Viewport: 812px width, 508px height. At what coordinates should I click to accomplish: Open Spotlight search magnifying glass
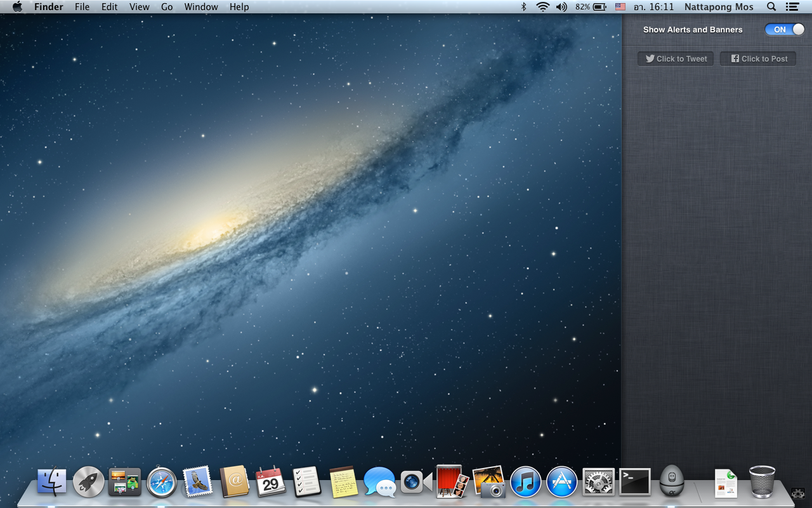[x=771, y=7]
